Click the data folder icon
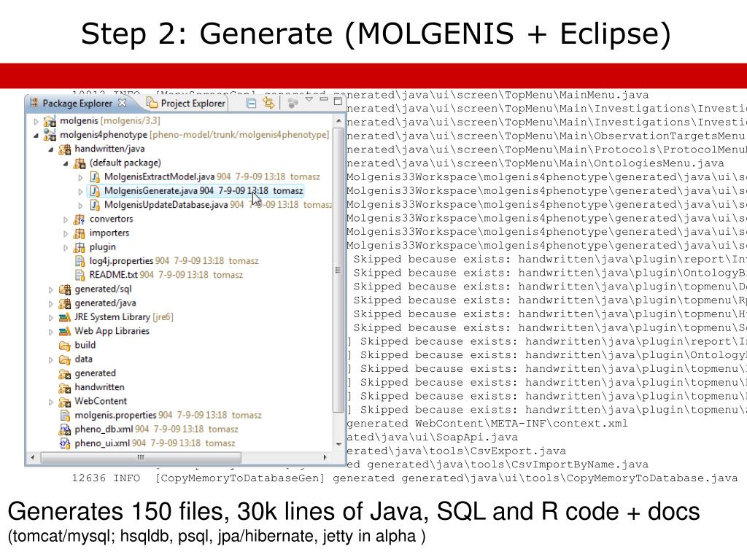The width and height of the screenshot is (747, 560). coord(65,359)
